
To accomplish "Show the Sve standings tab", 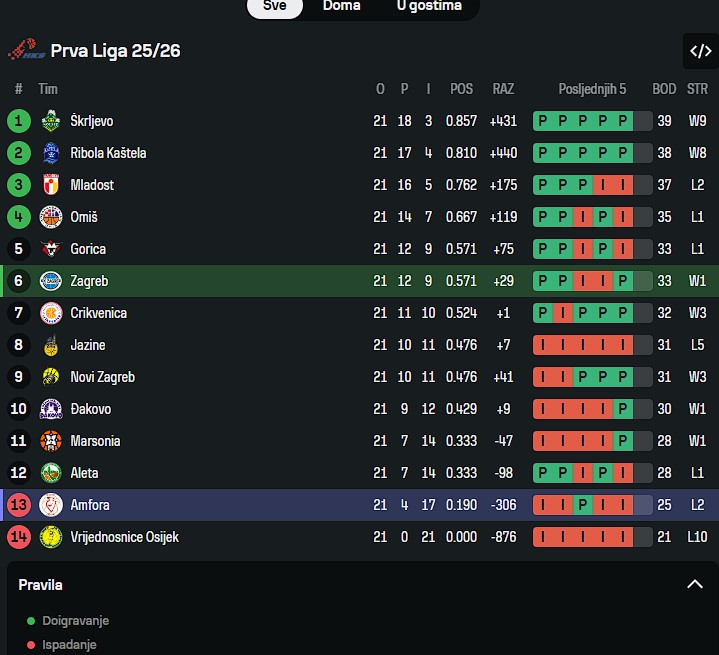I will click(274, 6).
